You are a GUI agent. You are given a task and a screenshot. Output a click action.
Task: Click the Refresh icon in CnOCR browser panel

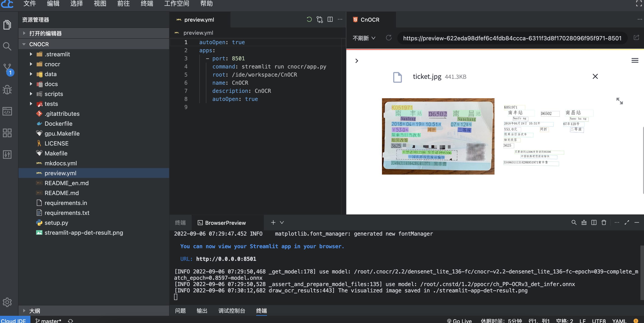point(388,38)
